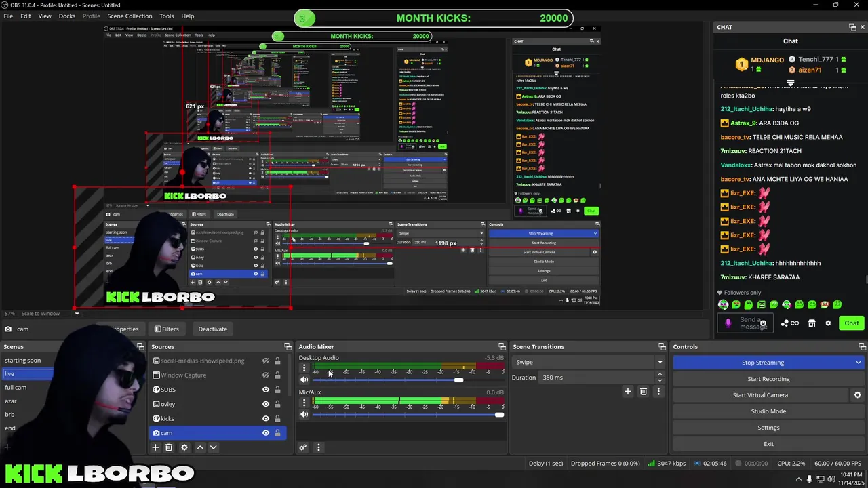Open chat shop icon
The height and width of the screenshot is (488, 868).
tap(812, 323)
